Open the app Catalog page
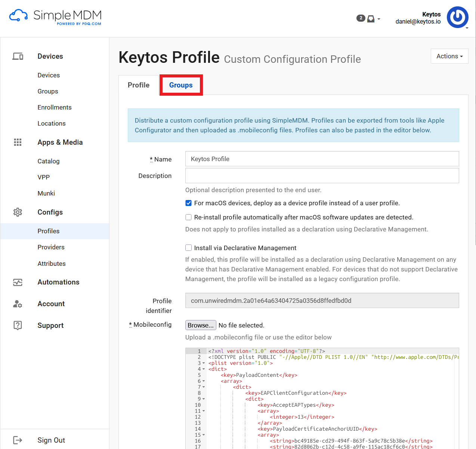 point(49,162)
